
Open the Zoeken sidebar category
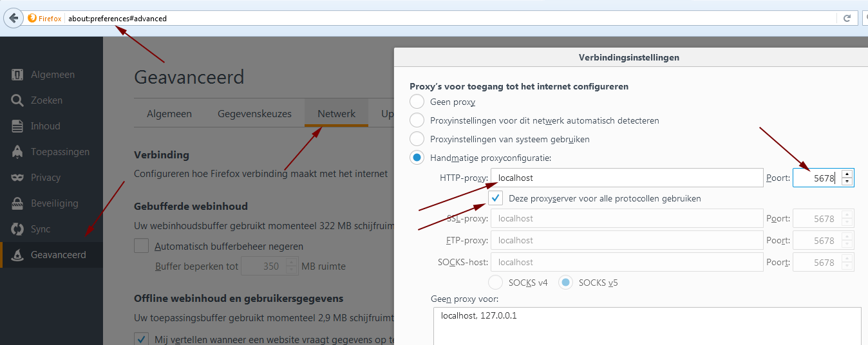[52, 100]
